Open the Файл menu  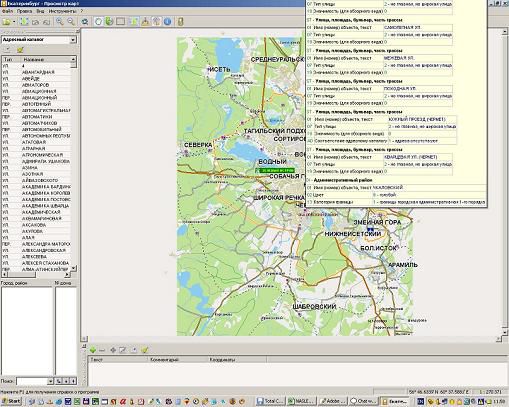click(7, 11)
